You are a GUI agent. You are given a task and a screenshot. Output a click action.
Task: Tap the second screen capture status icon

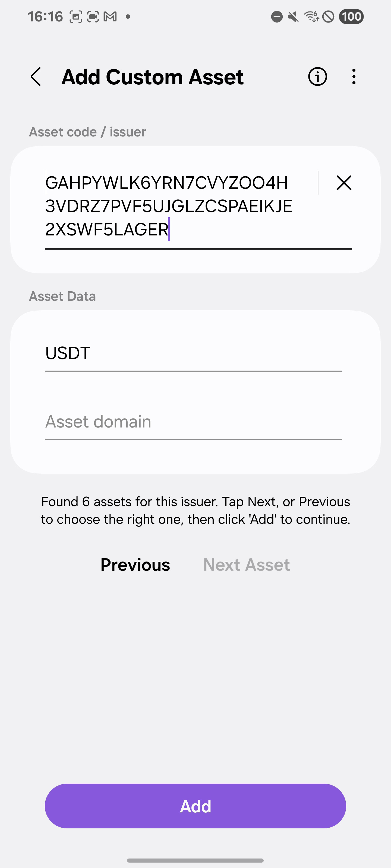click(93, 17)
